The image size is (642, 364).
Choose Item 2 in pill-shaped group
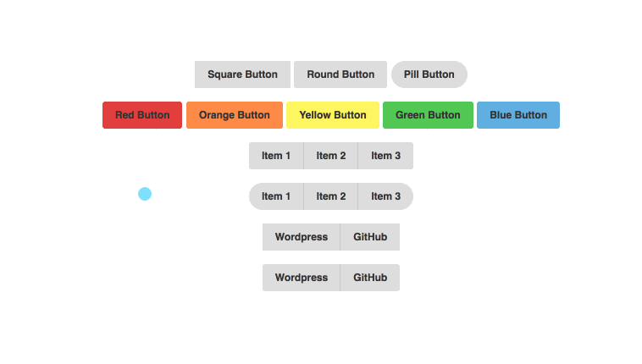(331, 196)
